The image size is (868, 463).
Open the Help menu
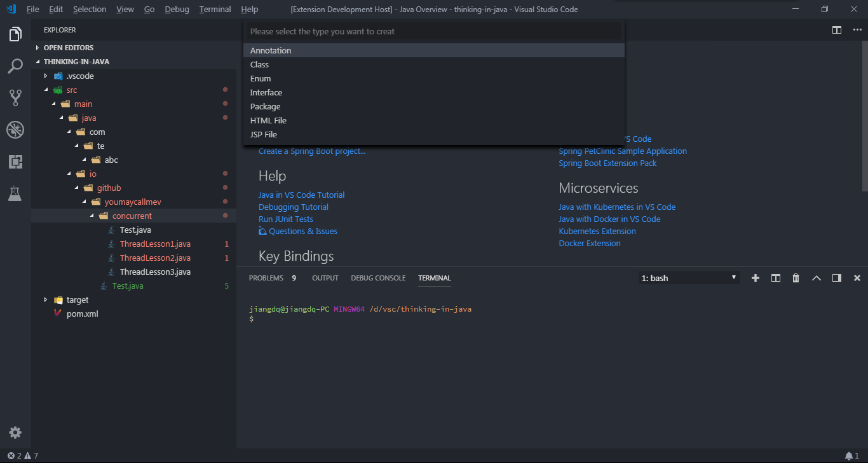click(250, 10)
